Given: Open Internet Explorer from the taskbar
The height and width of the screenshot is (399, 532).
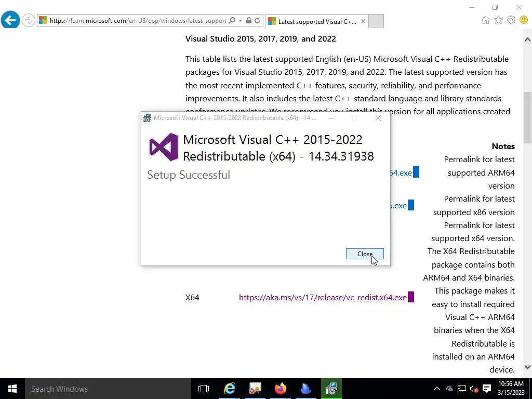Looking at the screenshot, I should [230, 389].
